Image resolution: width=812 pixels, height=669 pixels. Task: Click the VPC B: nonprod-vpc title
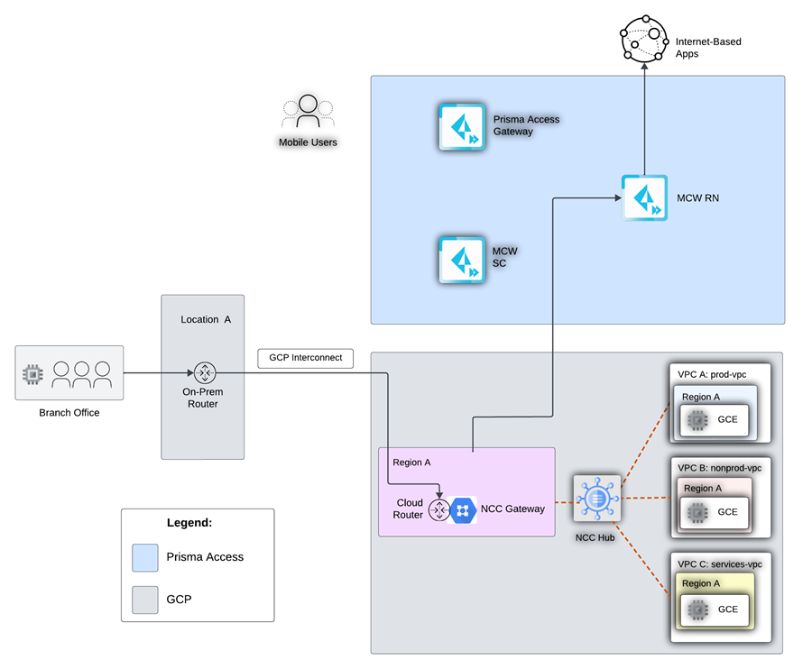click(x=720, y=468)
